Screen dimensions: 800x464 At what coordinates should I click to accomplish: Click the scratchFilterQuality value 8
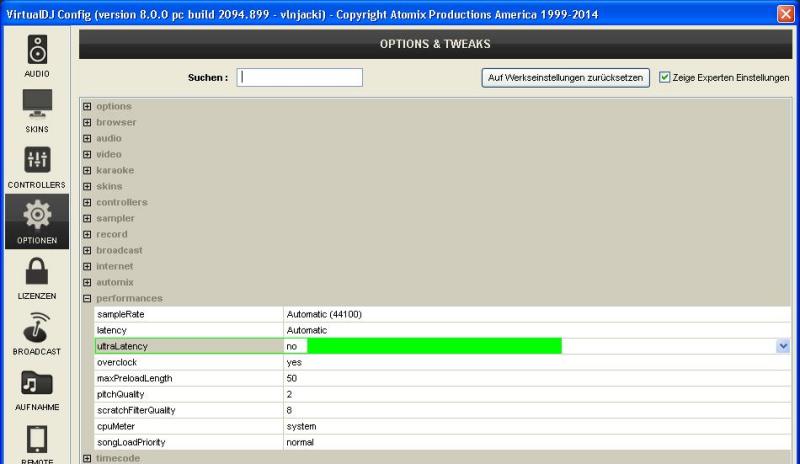tap(289, 410)
